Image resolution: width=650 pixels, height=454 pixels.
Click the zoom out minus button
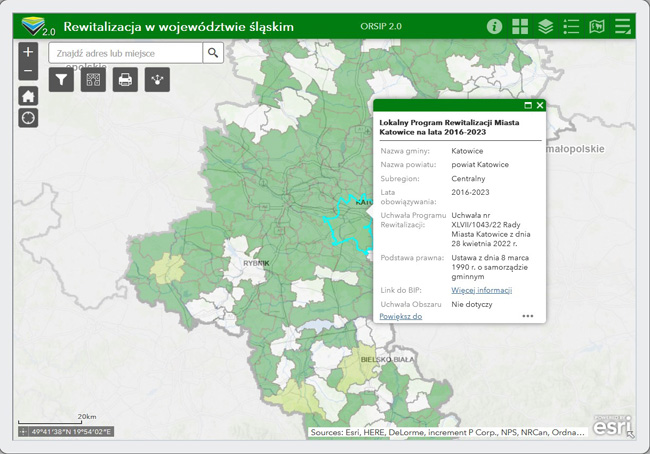coord(28,71)
